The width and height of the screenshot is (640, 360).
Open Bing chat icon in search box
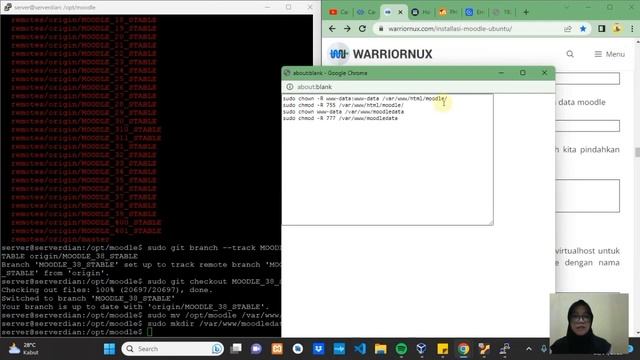[217, 349]
